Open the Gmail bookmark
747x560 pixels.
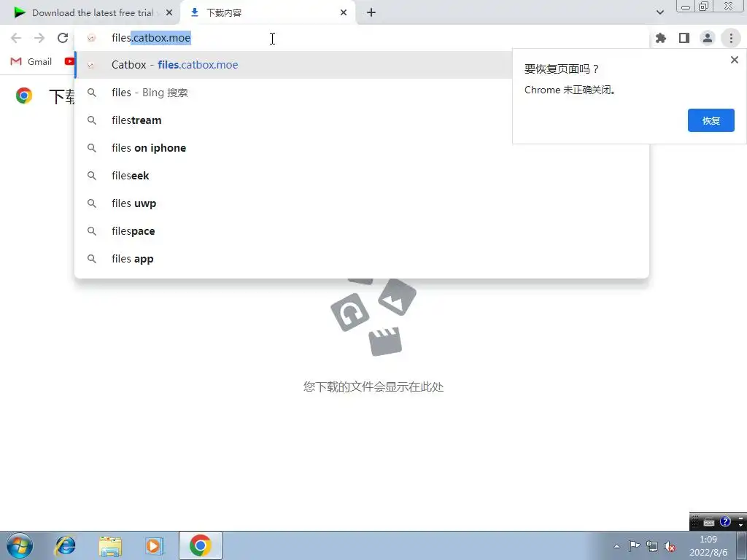(x=31, y=61)
